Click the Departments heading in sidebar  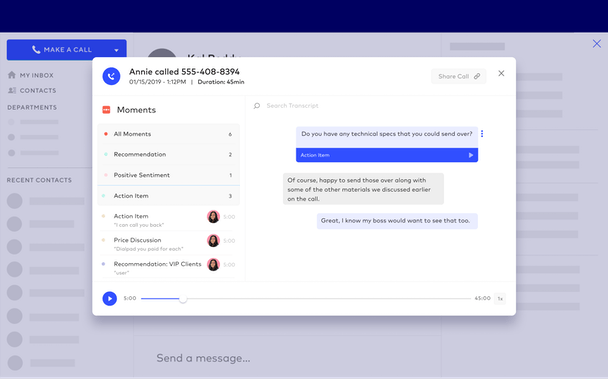32,107
